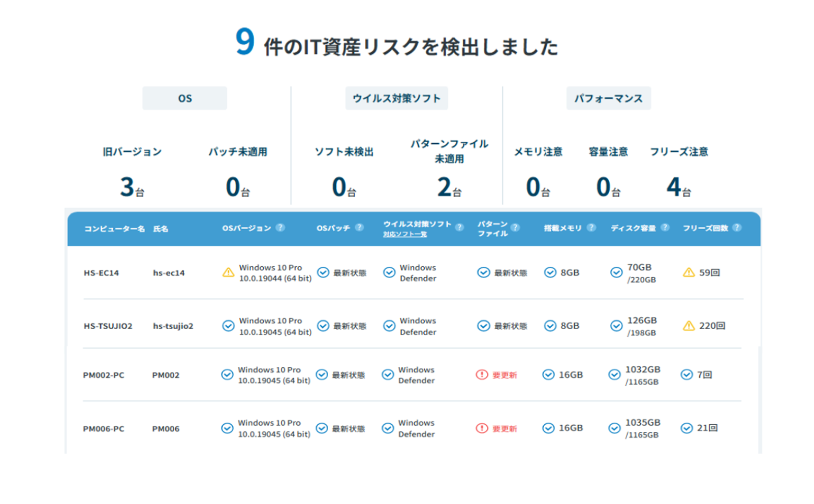Click the ? icon next to パターンファイル header
This screenshot has height=504, width=814.
(x=516, y=228)
